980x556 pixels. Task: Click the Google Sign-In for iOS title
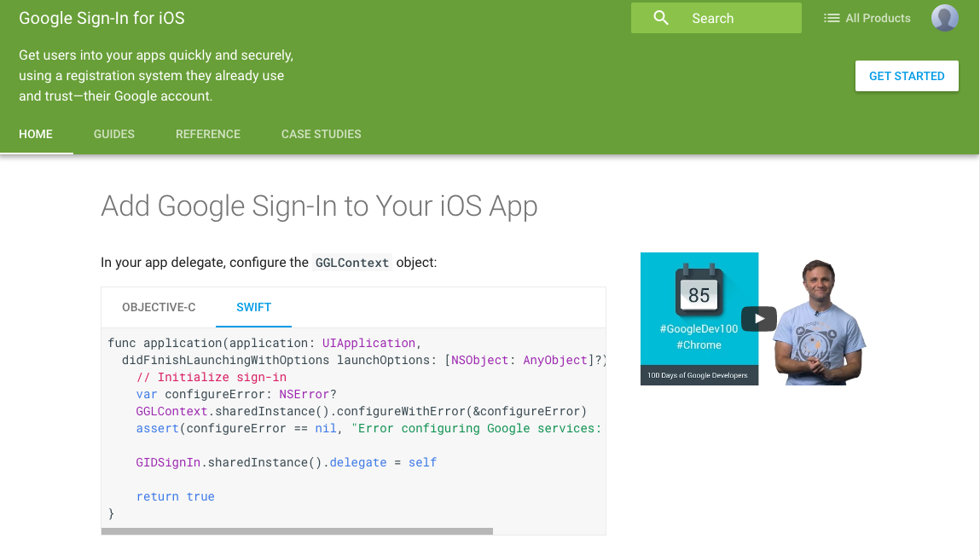point(101,18)
